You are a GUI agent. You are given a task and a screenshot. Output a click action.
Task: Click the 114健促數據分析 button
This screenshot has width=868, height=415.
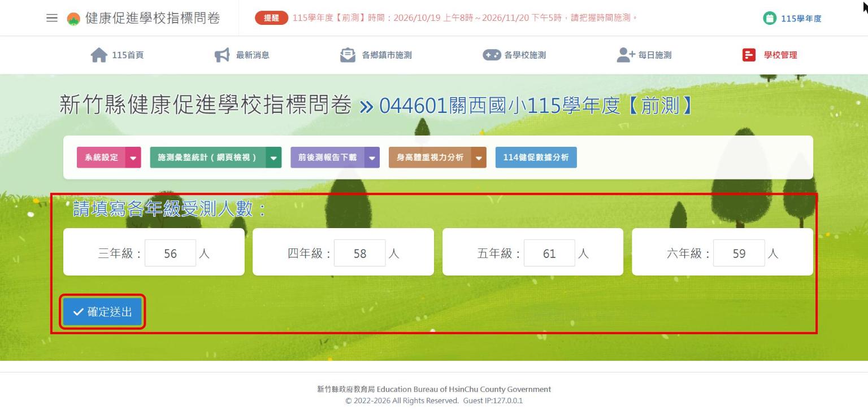(536, 158)
